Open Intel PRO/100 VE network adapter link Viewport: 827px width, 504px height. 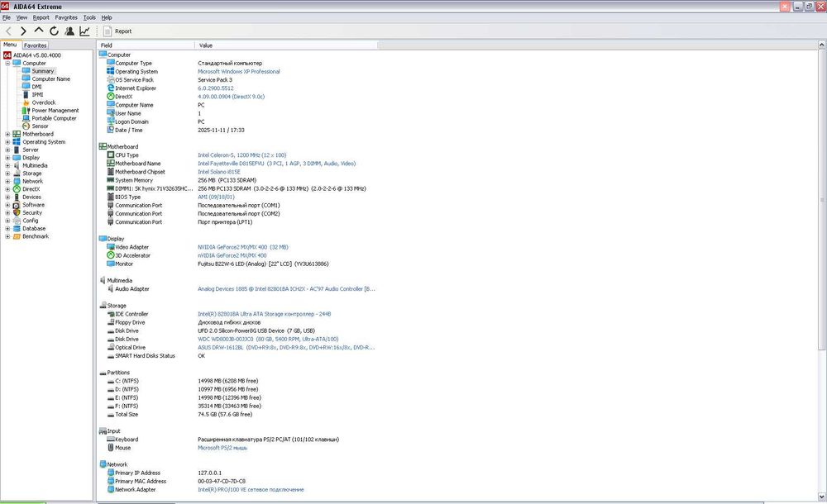(251, 490)
